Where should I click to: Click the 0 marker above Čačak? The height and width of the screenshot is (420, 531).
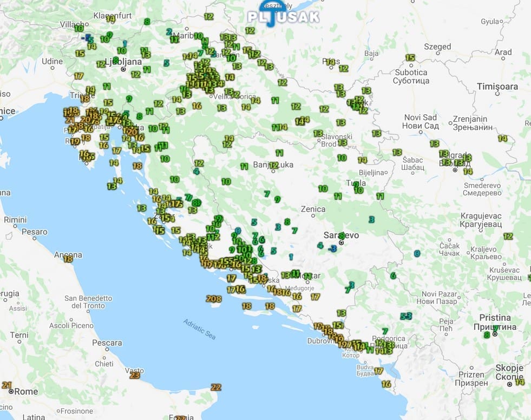pyautogui.click(x=416, y=253)
